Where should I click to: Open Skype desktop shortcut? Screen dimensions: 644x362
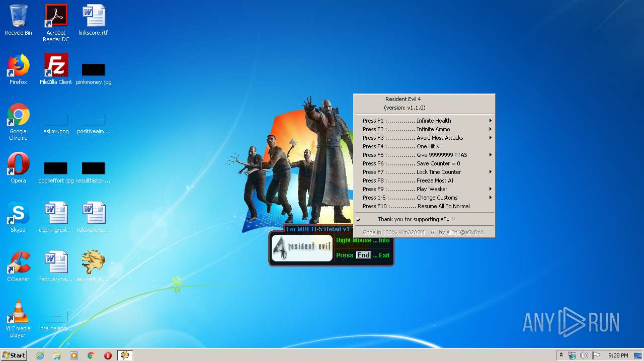[18, 217]
